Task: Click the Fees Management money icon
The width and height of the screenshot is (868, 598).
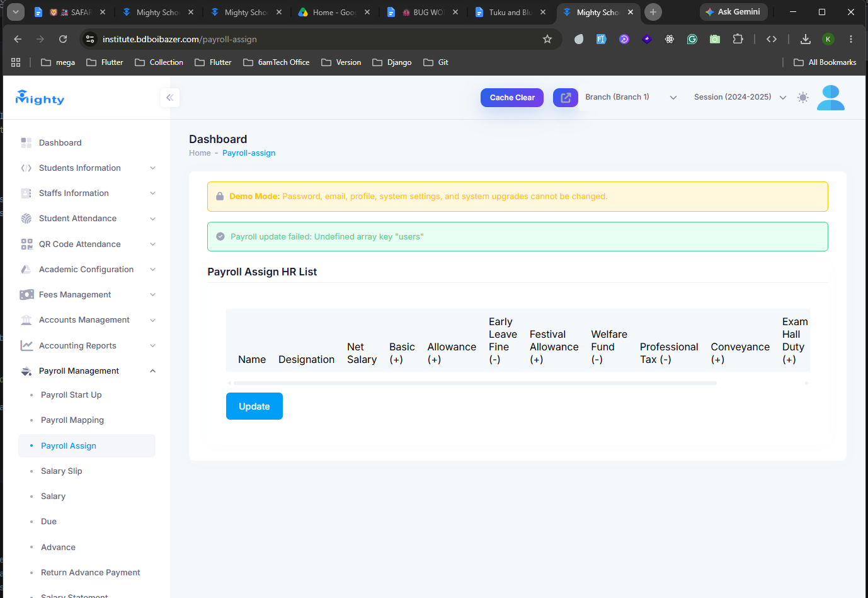Action: tap(26, 295)
